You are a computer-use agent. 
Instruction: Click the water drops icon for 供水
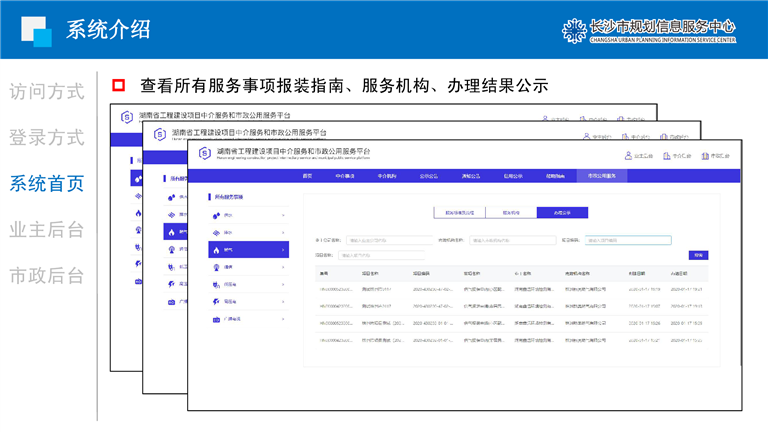click(x=216, y=215)
